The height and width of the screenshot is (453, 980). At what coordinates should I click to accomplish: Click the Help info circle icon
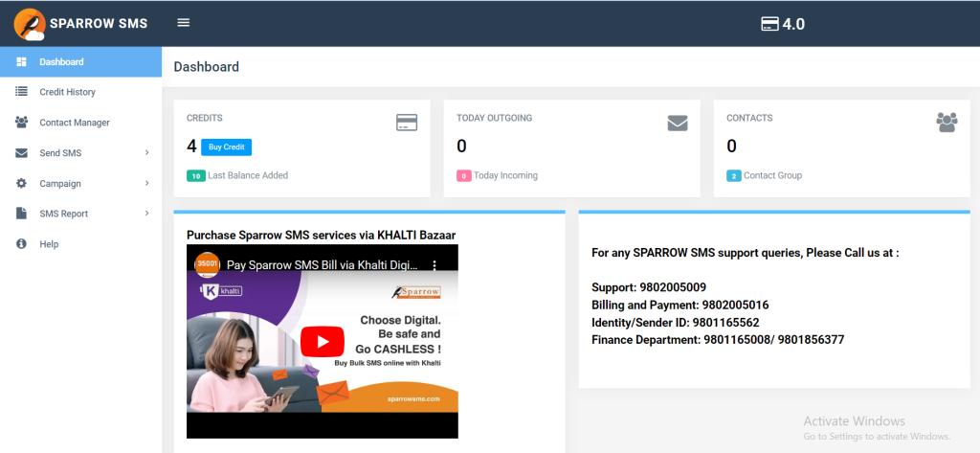pos(21,244)
